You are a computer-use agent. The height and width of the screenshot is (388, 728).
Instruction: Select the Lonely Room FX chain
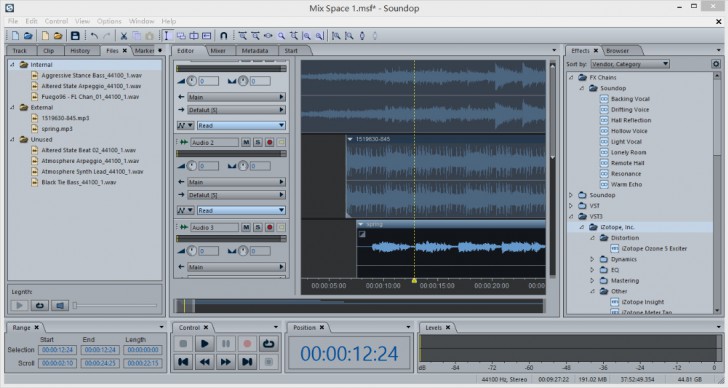[x=628, y=152]
